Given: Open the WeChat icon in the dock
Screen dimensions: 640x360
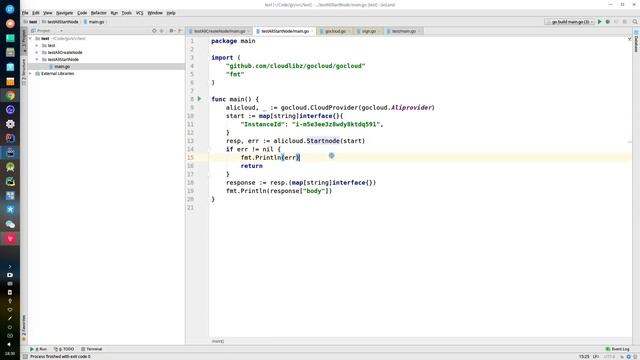Looking at the screenshot, I should [x=10, y=224].
